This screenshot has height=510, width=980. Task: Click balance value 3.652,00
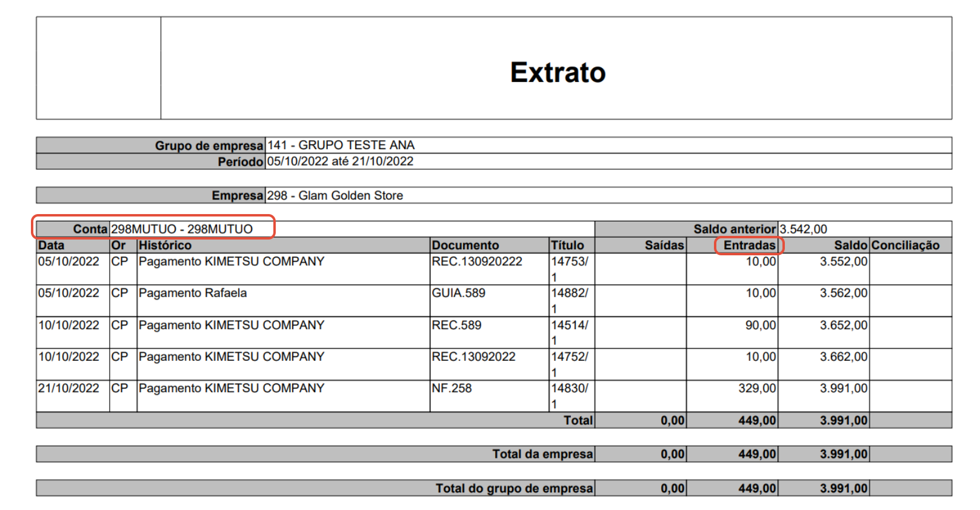click(x=844, y=325)
